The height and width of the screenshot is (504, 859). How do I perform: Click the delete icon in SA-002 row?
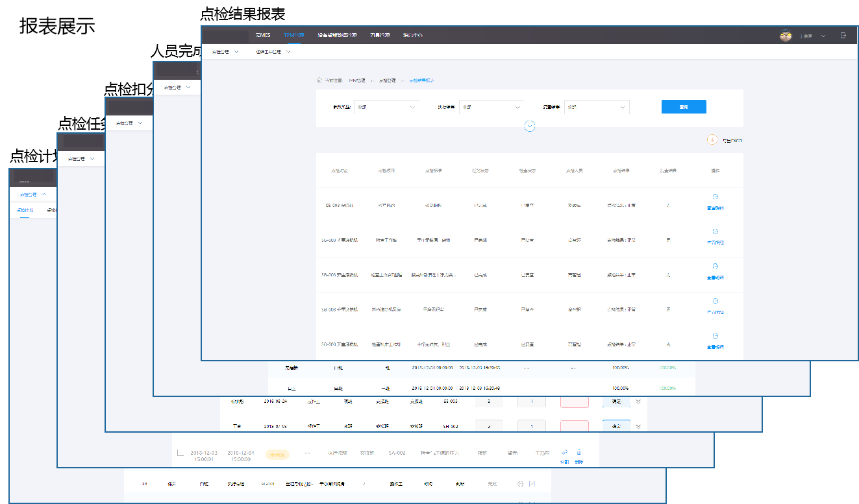(x=579, y=452)
